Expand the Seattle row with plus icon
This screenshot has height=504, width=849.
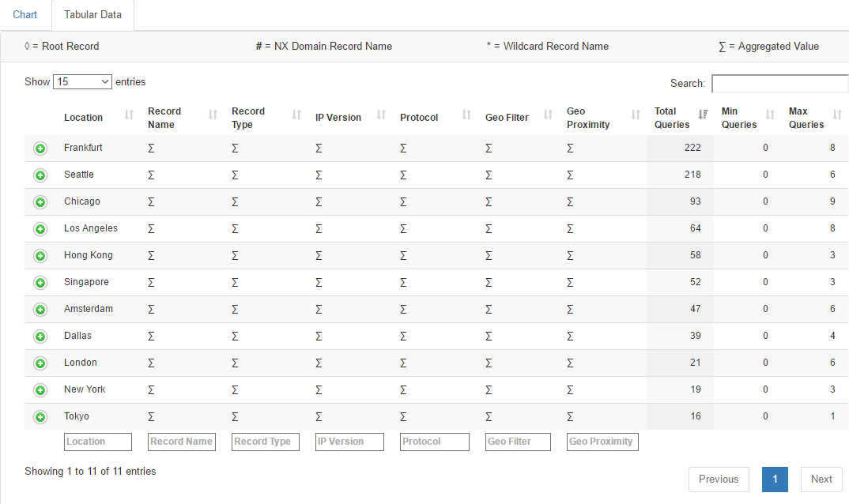40,175
